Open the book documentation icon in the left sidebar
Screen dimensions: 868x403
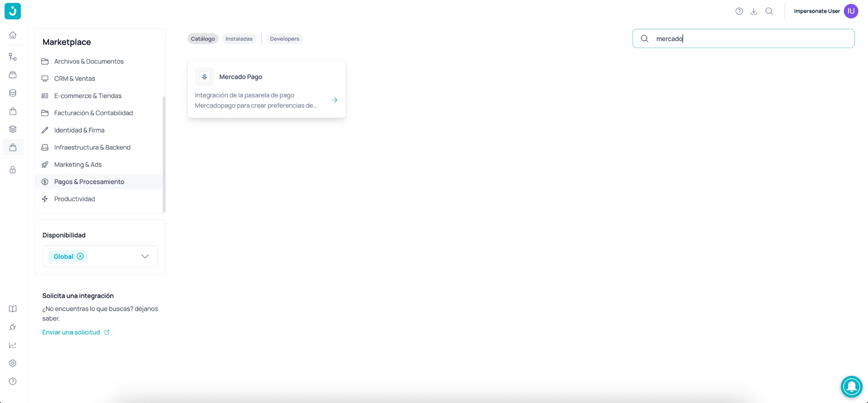(x=13, y=309)
